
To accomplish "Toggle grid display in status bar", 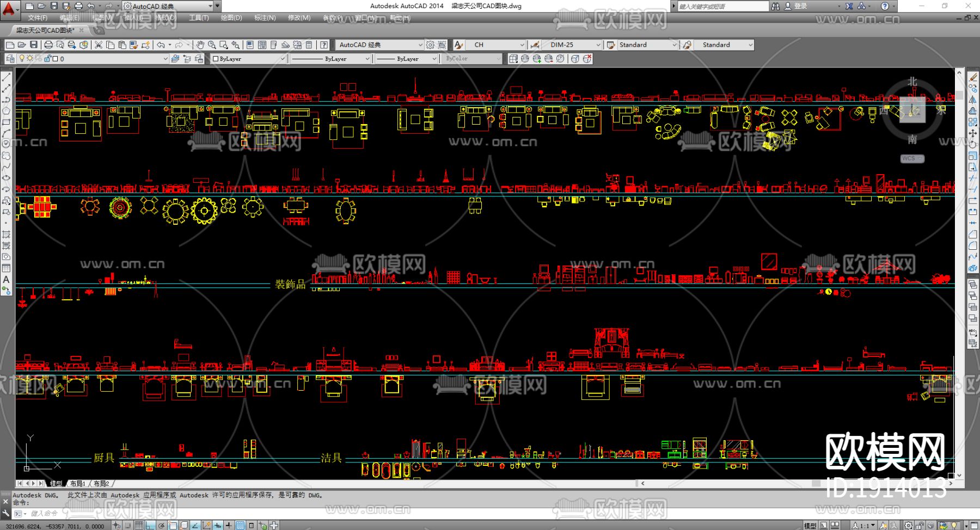I will 139,526.
